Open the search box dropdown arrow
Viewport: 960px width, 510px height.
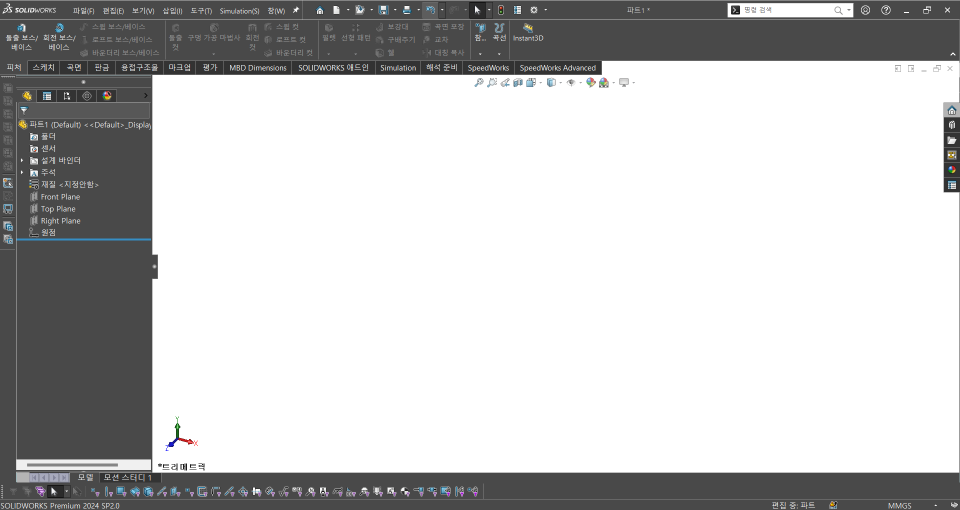pyautogui.click(x=849, y=10)
